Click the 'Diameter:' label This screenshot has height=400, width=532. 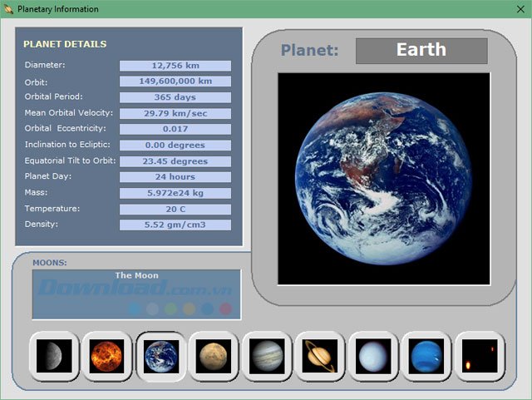[x=45, y=65]
